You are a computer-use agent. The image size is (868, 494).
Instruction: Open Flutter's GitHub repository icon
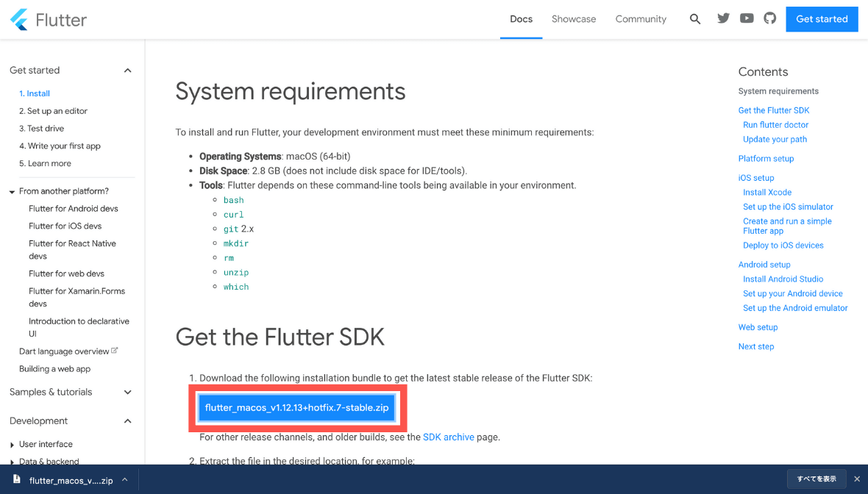coord(769,18)
